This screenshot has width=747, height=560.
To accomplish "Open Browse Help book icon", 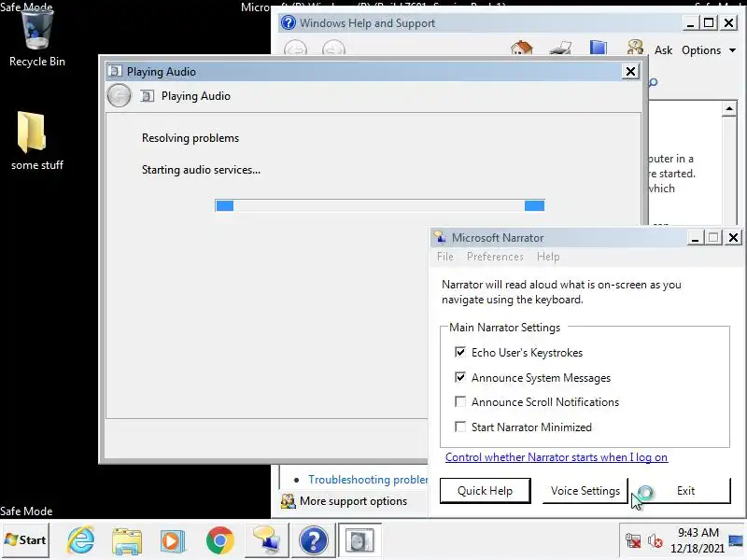I will point(599,48).
